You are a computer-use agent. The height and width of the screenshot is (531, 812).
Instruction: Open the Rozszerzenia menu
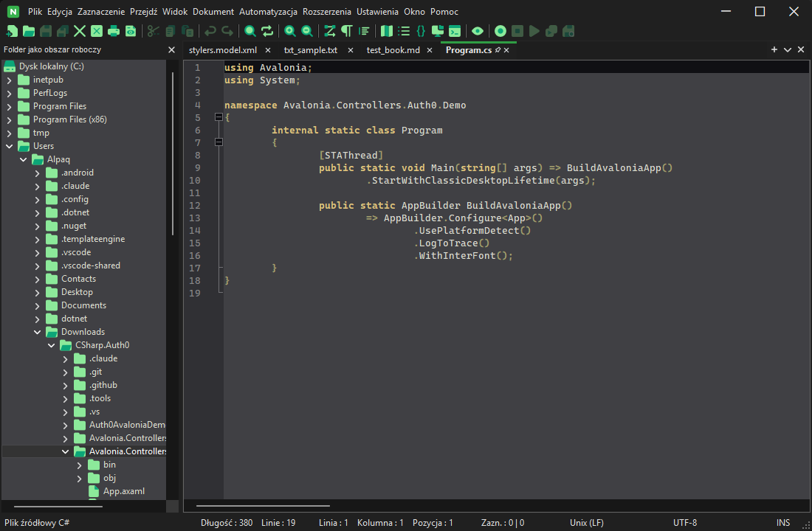pyautogui.click(x=327, y=11)
